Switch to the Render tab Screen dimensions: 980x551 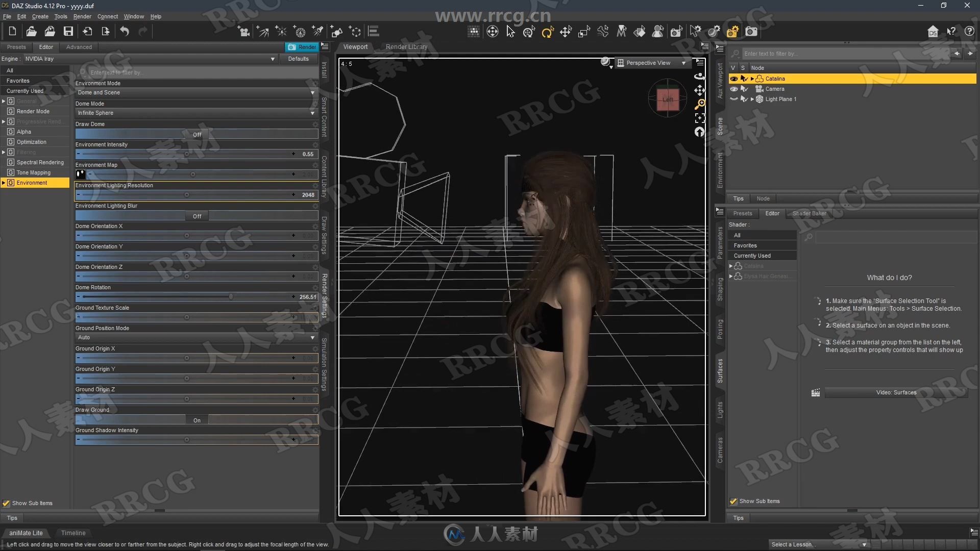[x=302, y=46]
